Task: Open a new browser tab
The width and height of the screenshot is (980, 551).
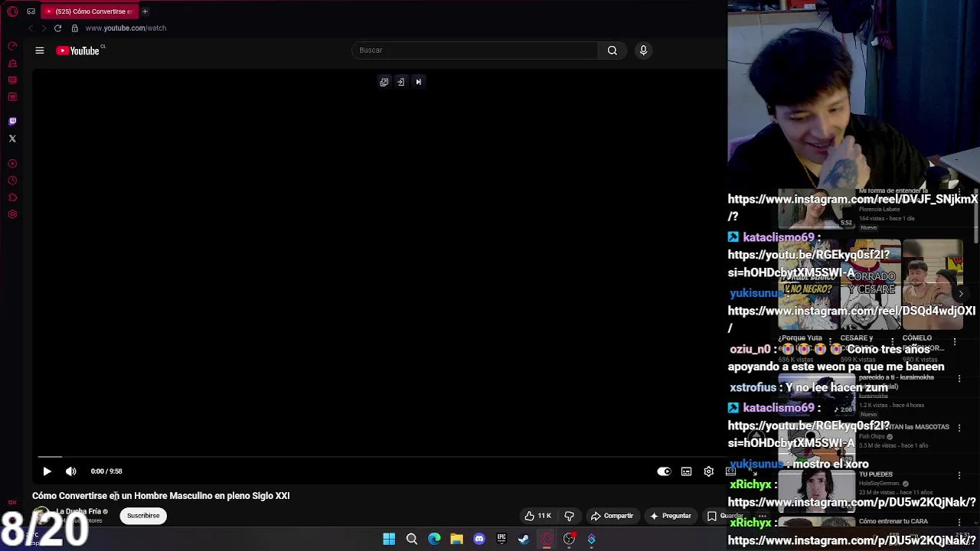Action: (x=145, y=11)
